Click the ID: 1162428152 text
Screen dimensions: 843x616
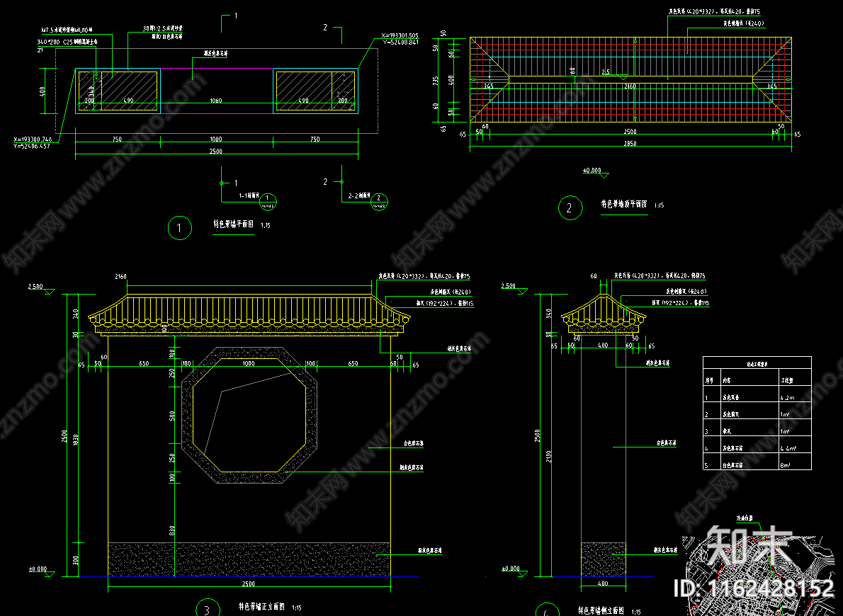pyautogui.click(x=754, y=588)
